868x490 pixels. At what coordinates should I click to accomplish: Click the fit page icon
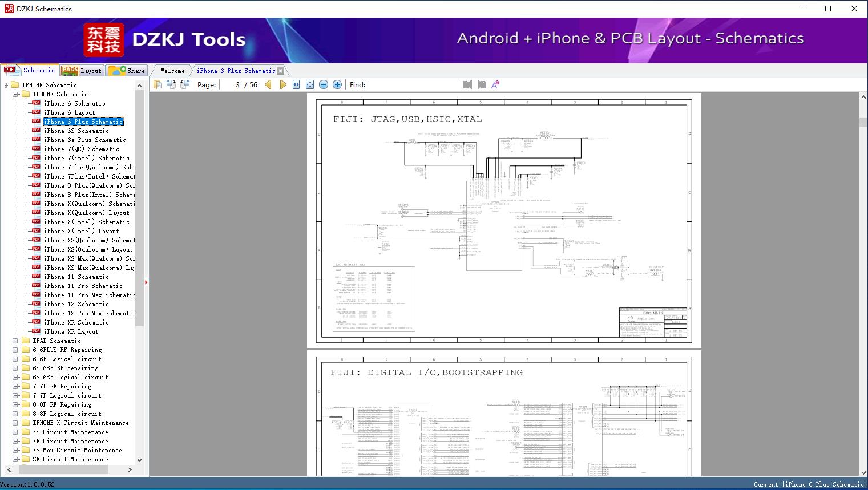310,84
